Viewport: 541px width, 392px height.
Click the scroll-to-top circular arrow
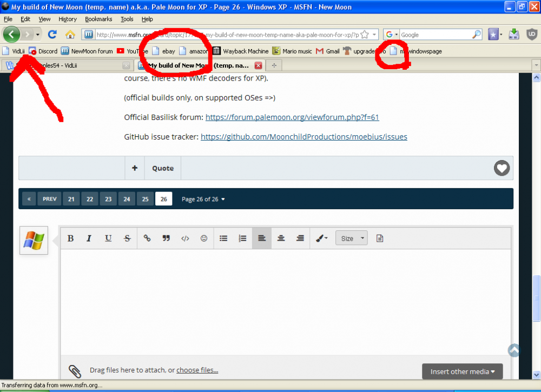pos(514,350)
